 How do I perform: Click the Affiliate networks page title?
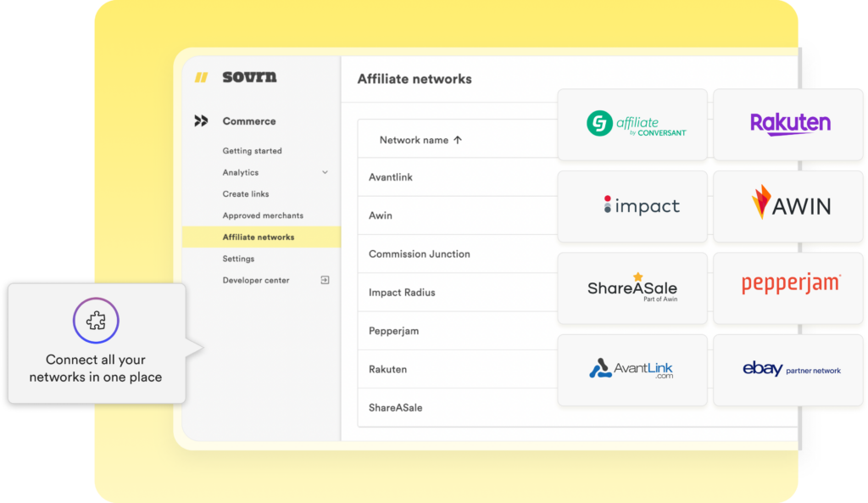(x=415, y=79)
